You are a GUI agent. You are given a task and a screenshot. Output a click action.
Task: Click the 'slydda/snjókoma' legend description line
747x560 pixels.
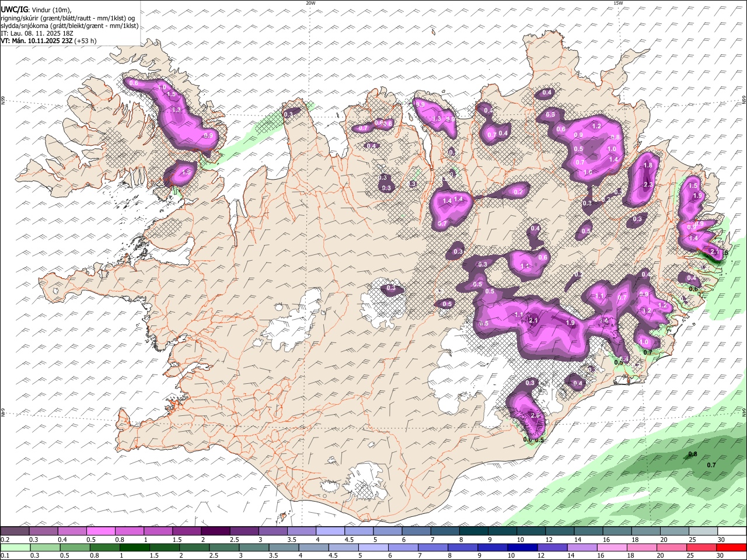coord(69,26)
